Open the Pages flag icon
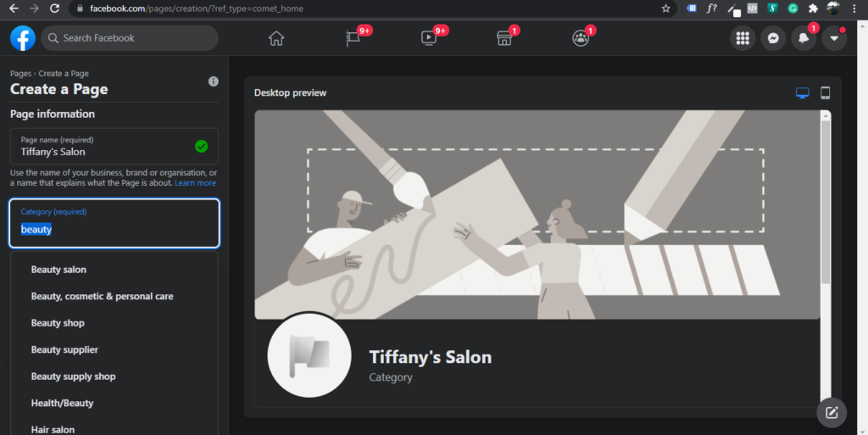The width and height of the screenshot is (868, 435). pos(353,38)
